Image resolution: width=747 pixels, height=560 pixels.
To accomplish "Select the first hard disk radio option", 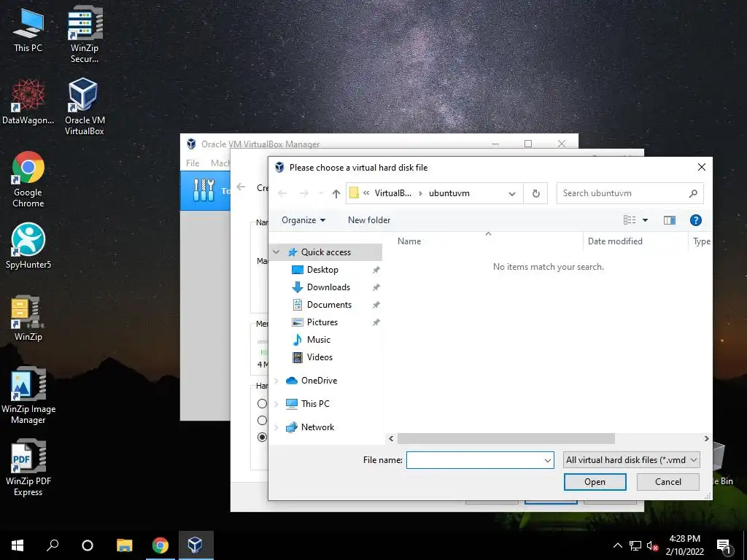I will (262, 404).
